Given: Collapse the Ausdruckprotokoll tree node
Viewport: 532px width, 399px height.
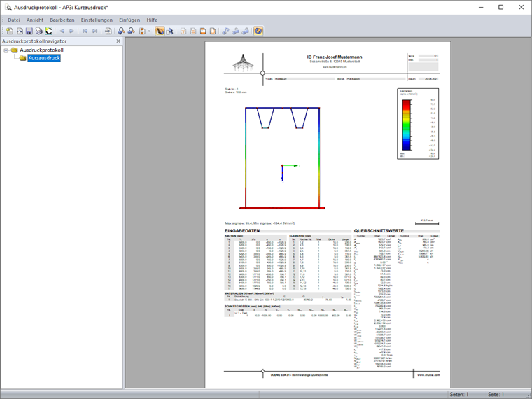Looking at the screenshot, I should click(6, 50).
